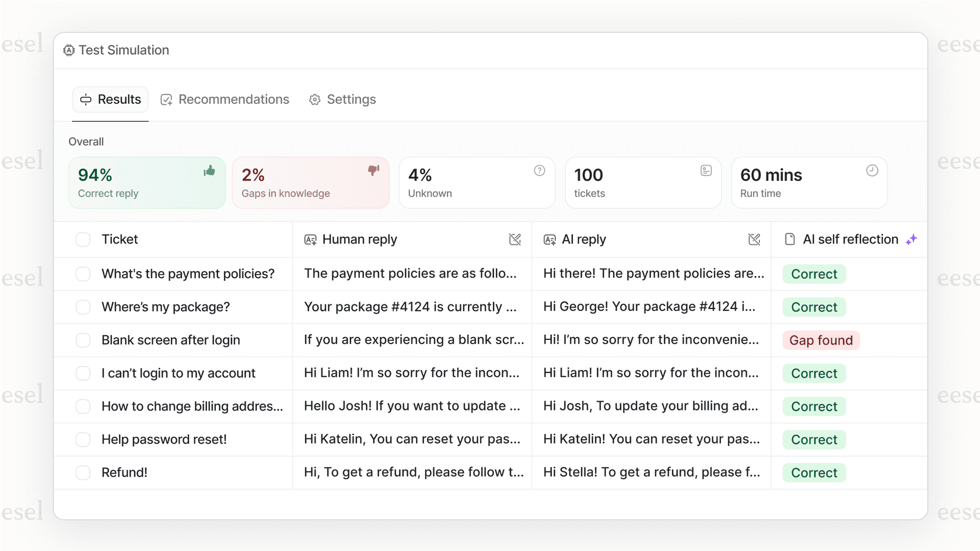The image size is (980, 551).
Task: Click the sparkle icon next to AI self reflection
Action: tap(912, 239)
